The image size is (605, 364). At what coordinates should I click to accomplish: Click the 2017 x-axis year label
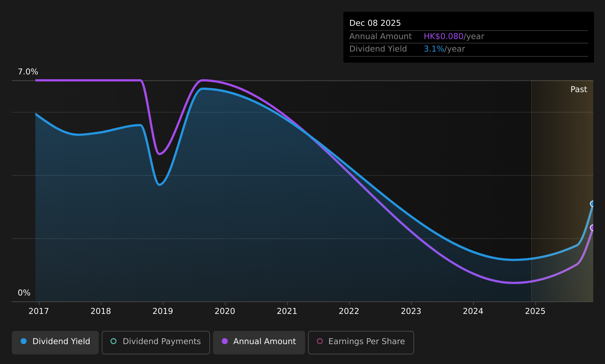pos(39,311)
